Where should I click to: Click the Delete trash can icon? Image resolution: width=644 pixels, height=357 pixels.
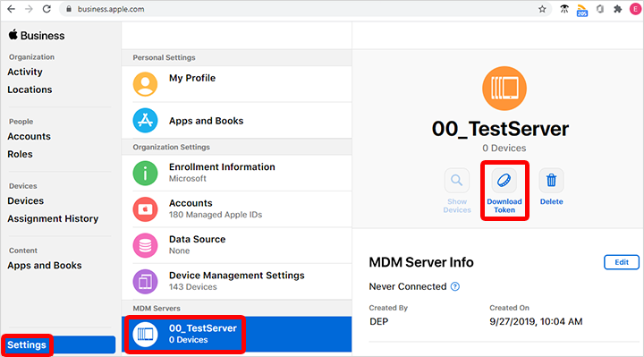tap(551, 181)
